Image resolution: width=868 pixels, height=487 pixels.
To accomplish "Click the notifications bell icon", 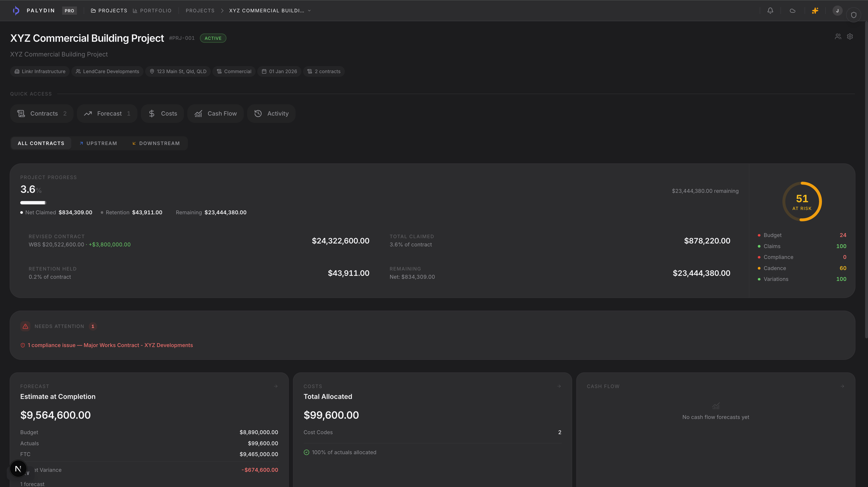I will pyautogui.click(x=770, y=10).
